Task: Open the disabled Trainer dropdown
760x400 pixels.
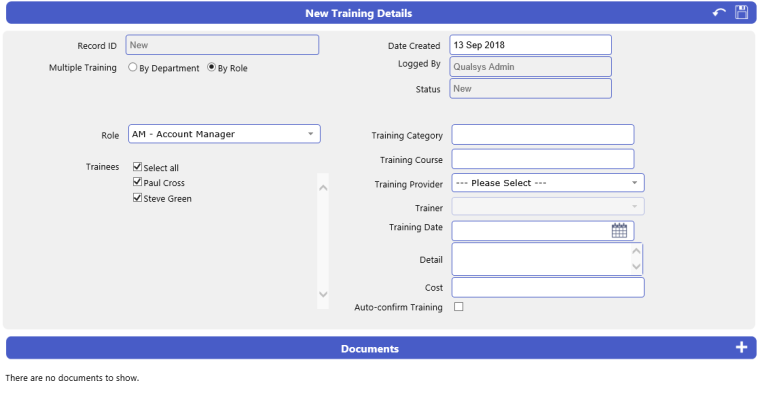Action: [x=548, y=207]
